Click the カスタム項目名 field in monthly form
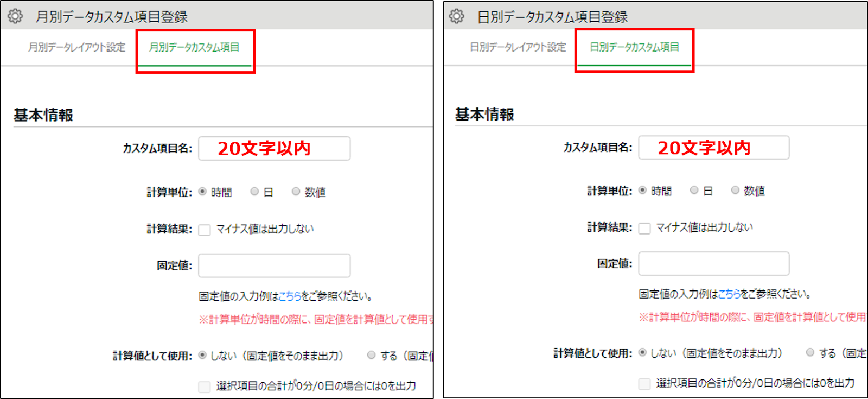Screen dimensions: 868x399 [274, 148]
